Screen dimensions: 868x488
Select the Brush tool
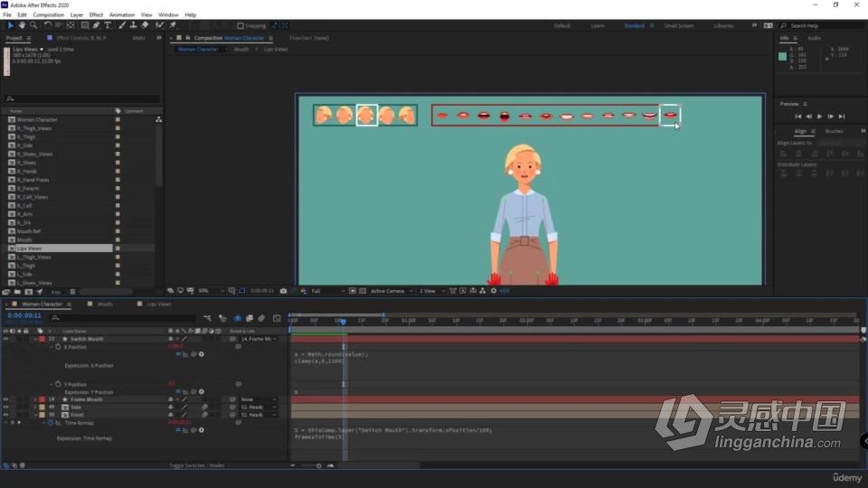(122, 25)
